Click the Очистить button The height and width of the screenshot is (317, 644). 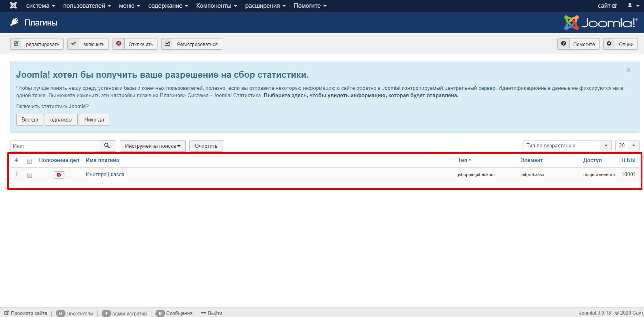point(206,146)
